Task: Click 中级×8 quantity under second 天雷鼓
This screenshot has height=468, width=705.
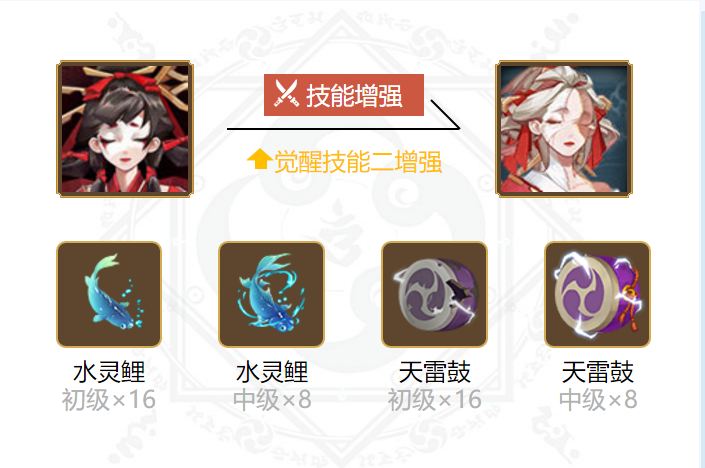Action: tap(598, 400)
